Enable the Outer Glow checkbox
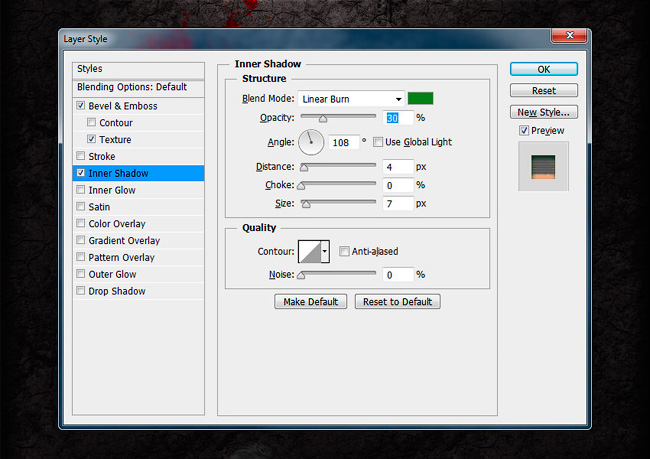 pyautogui.click(x=80, y=274)
